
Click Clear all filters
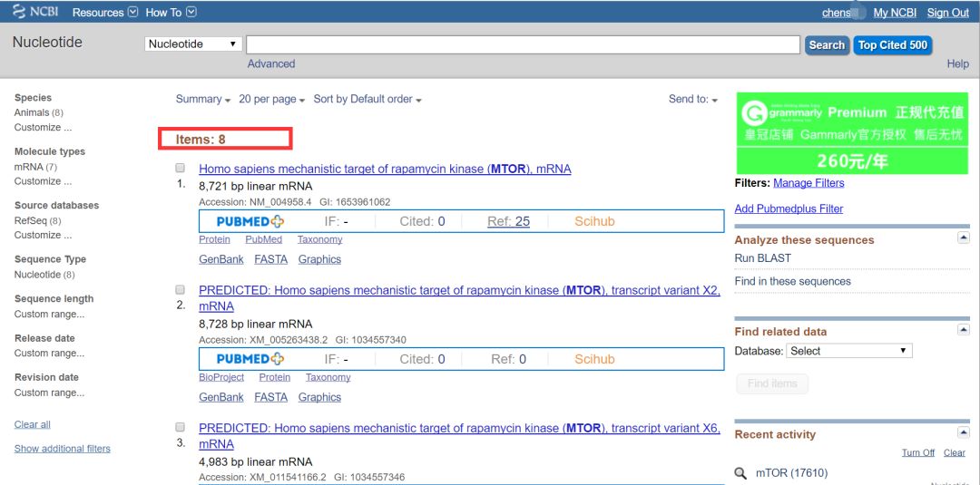click(33, 424)
